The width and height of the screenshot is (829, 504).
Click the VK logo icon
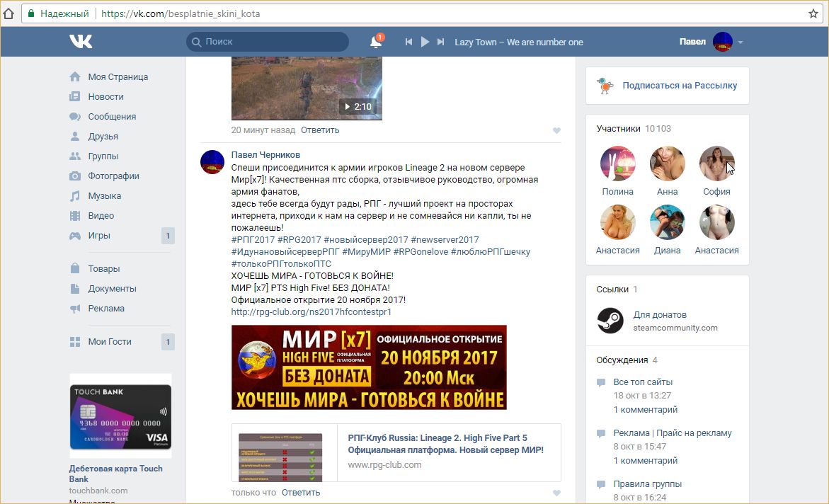pyautogui.click(x=81, y=42)
